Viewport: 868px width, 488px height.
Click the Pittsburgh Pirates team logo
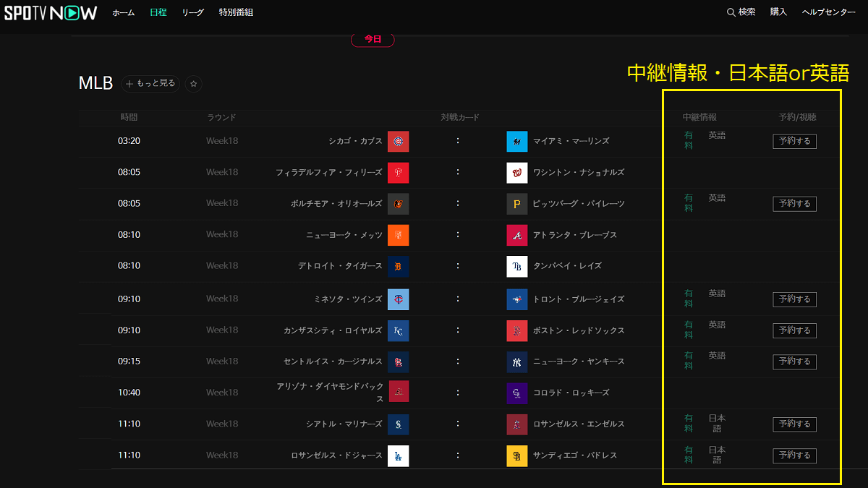tap(517, 204)
